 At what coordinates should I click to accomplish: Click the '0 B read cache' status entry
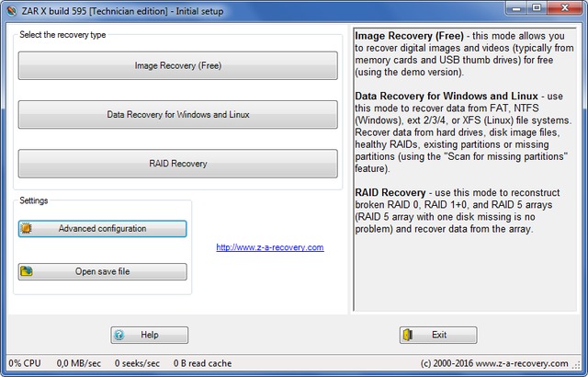click(202, 363)
